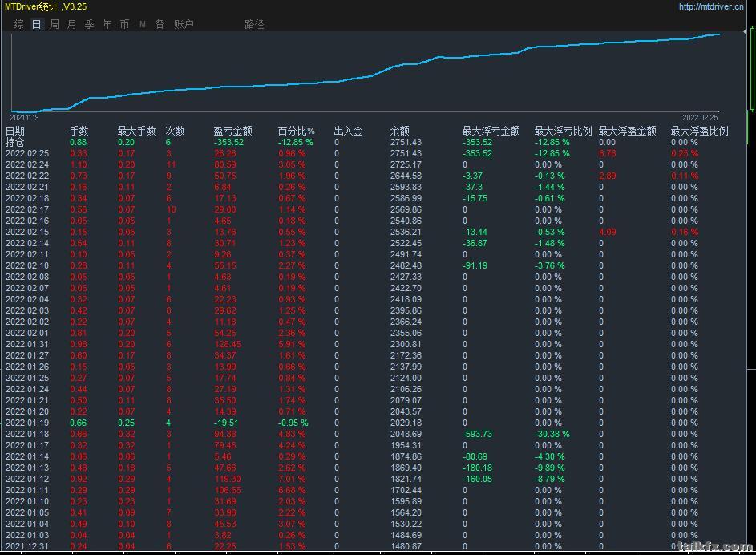
Task: Click the -19.51 loss amount cell
Action: click(226, 423)
